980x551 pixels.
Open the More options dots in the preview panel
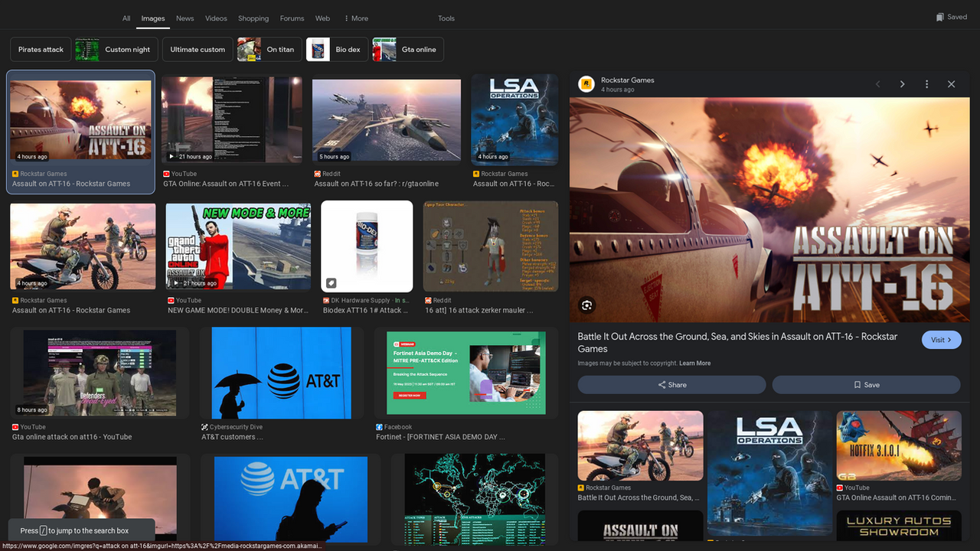coord(926,84)
